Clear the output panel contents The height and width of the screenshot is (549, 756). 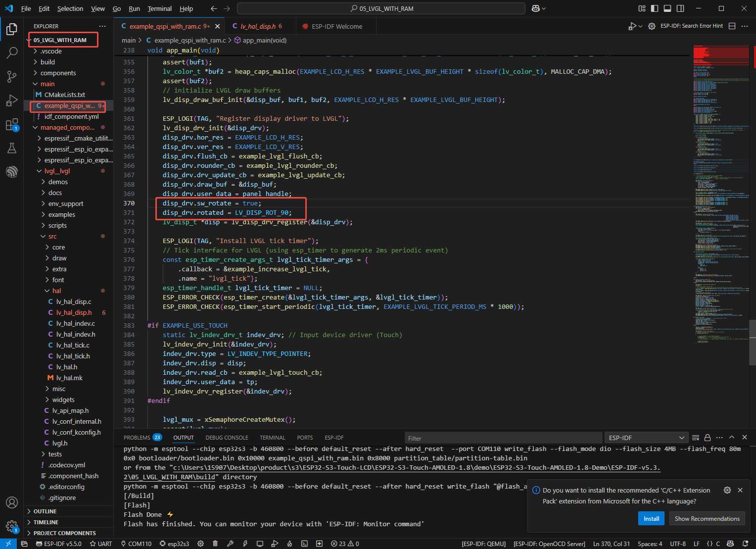pyautogui.click(x=695, y=438)
